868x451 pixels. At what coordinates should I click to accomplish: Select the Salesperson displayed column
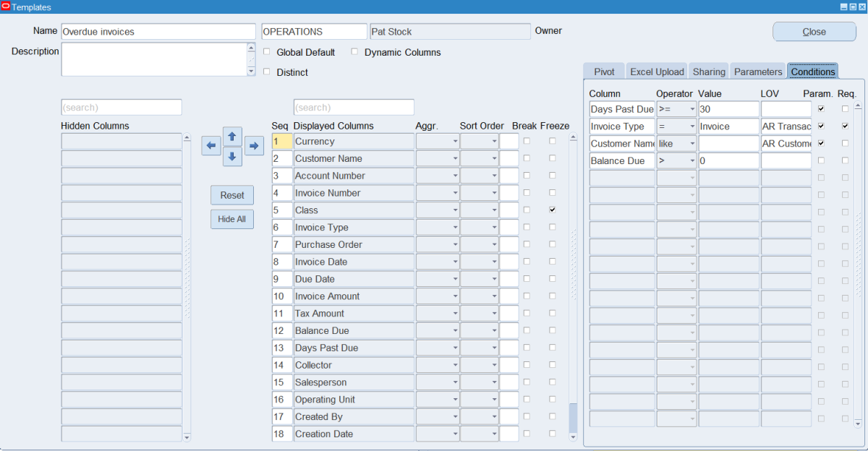354,382
